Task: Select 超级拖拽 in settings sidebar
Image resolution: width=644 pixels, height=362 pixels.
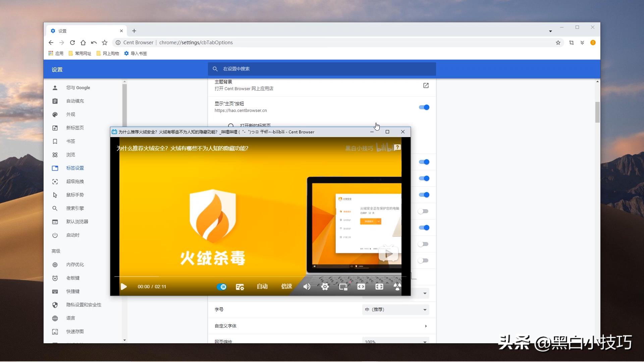Action: pos(75,181)
